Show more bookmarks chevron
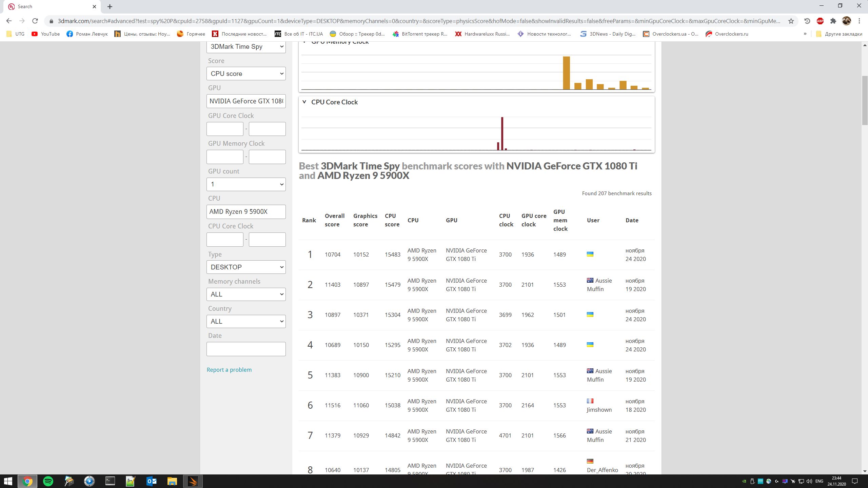Image resolution: width=868 pixels, height=488 pixels. tap(805, 34)
